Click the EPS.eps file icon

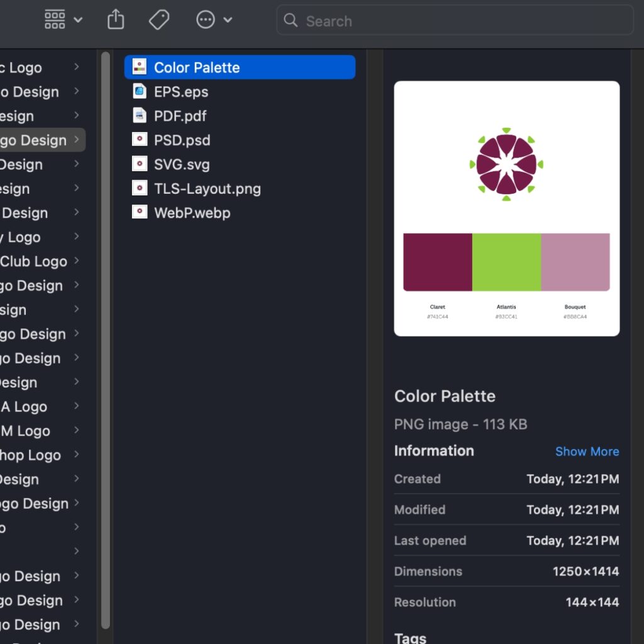[x=139, y=92]
